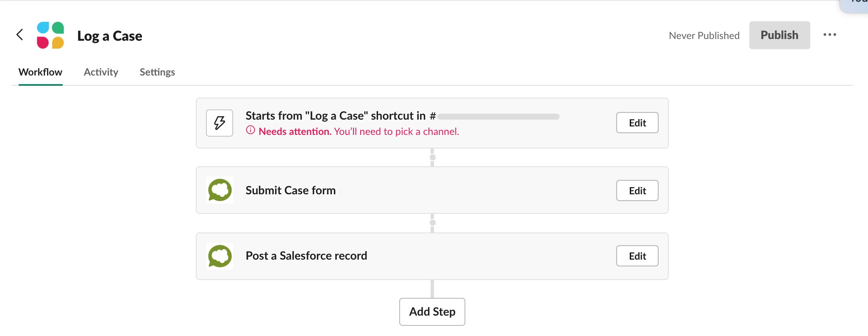Select the lightning bolt shortcut trigger icon
Viewport: 868px width, 336px height.
tap(220, 123)
